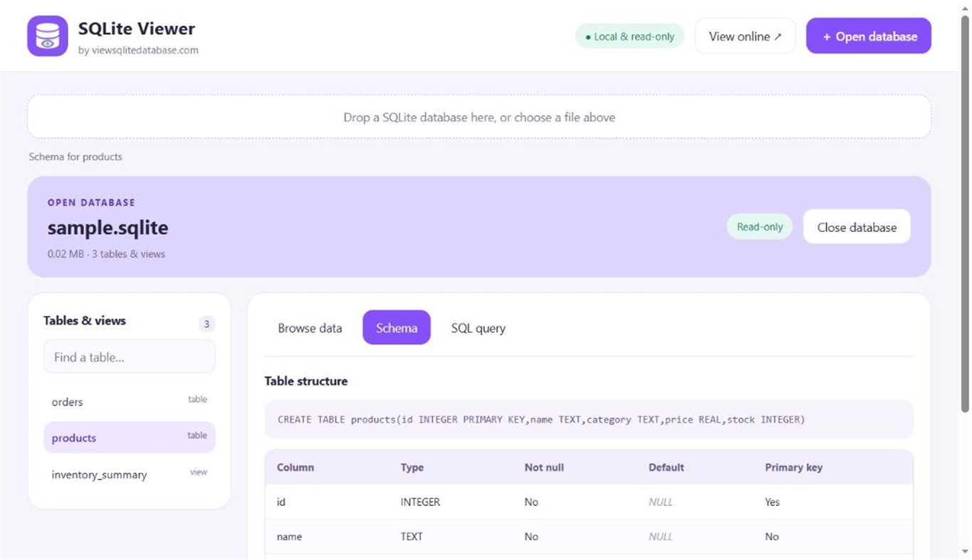Viewport: 972px width, 560px height.
Task: Switch to the Schema tab
Action: 397,328
